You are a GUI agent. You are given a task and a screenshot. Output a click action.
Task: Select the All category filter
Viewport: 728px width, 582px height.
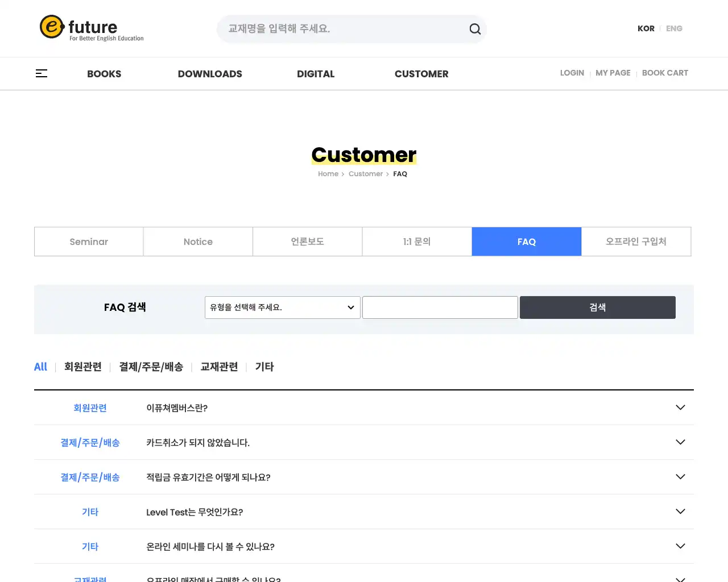40,367
